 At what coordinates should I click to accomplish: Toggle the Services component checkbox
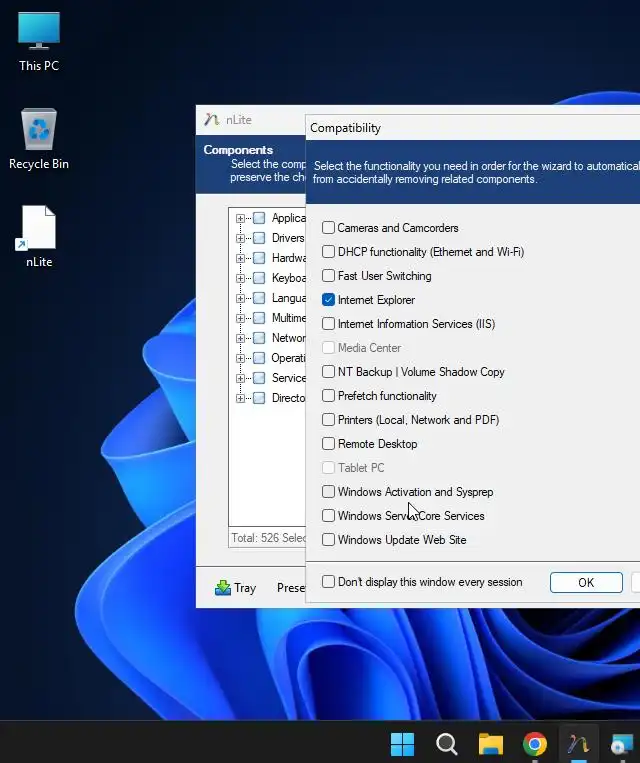pos(259,378)
